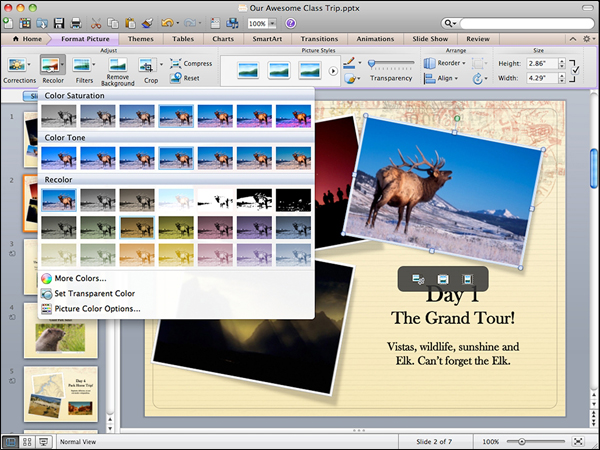Expand the picture styles gallery arrow
600x450 pixels.
coord(333,71)
